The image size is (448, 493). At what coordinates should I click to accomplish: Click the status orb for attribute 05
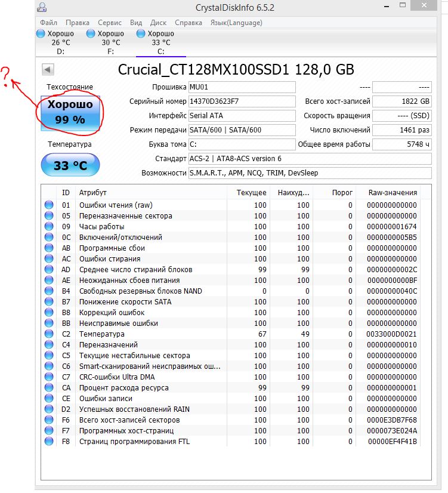tap(49, 215)
